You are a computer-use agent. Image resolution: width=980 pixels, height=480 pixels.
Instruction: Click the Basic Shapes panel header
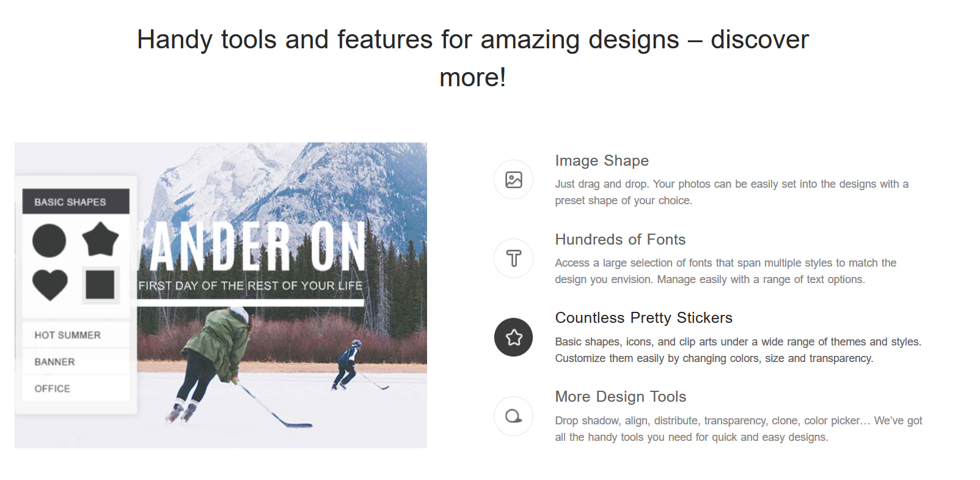76,202
